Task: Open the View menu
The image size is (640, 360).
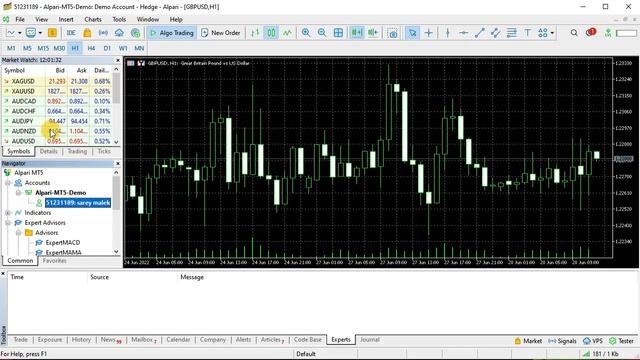Action: tap(41, 19)
